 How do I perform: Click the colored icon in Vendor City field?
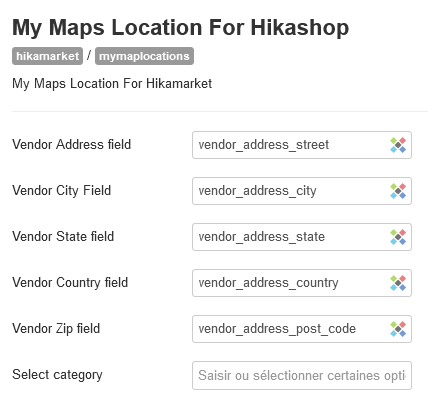398,191
